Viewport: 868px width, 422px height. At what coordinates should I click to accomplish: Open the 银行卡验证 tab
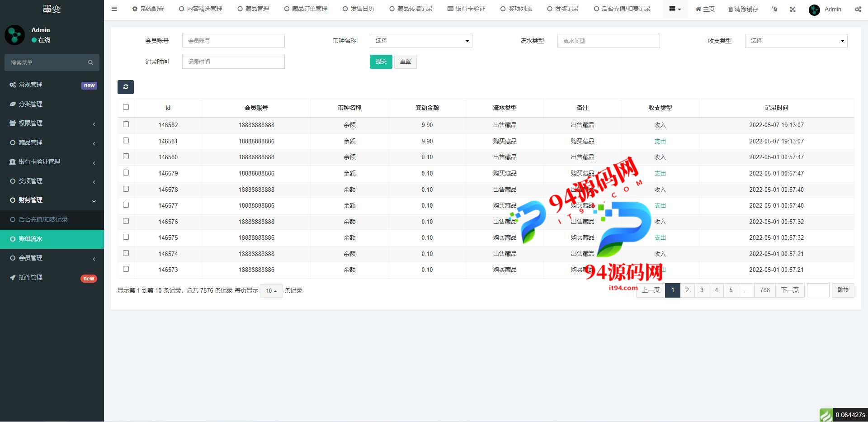[x=466, y=9]
